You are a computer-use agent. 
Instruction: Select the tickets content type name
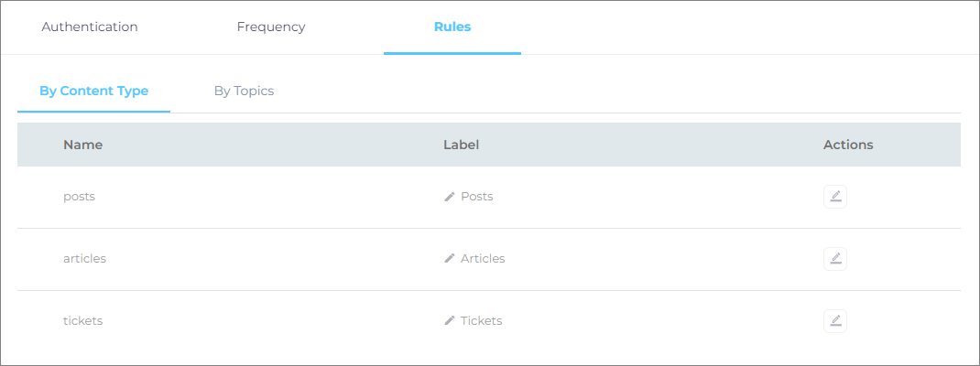[x=82, y=321]
